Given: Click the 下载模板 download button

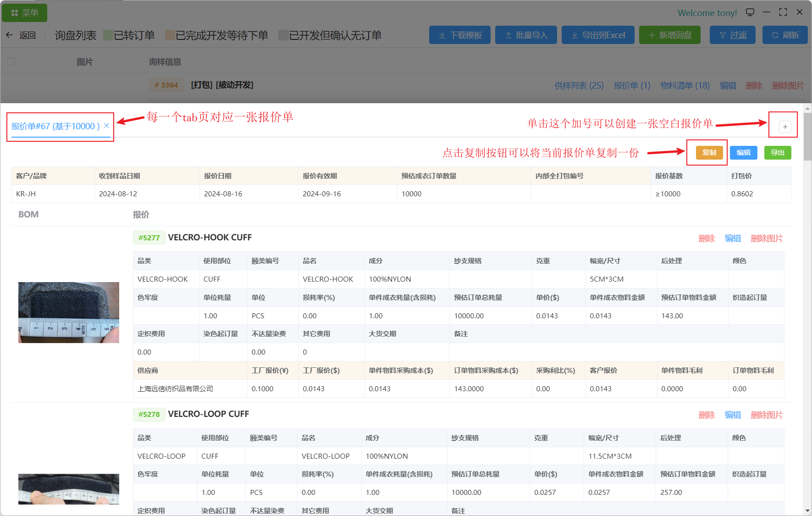Looking at the screenshot, I should [459, 35].
